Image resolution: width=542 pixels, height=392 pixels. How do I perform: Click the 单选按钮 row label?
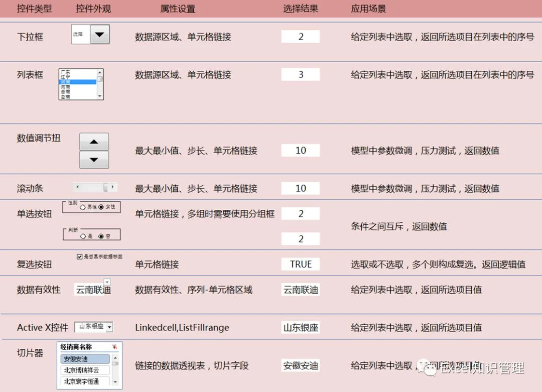(x=34, y=214)
